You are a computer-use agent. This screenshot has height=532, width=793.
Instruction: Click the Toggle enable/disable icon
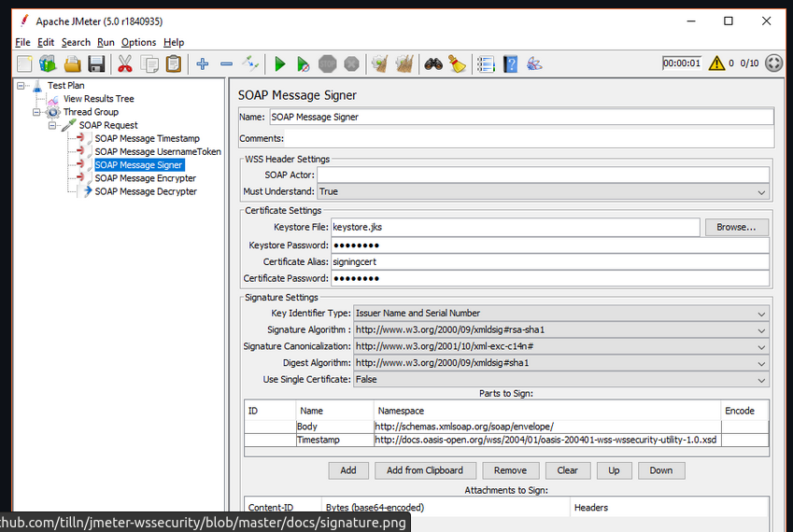click(250, 63)
